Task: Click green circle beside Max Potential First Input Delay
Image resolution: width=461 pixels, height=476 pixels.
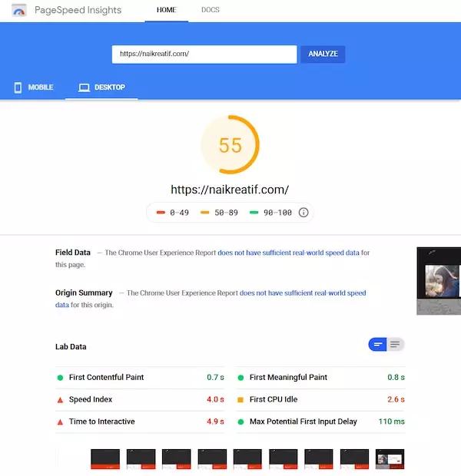Action: (240, 422)
